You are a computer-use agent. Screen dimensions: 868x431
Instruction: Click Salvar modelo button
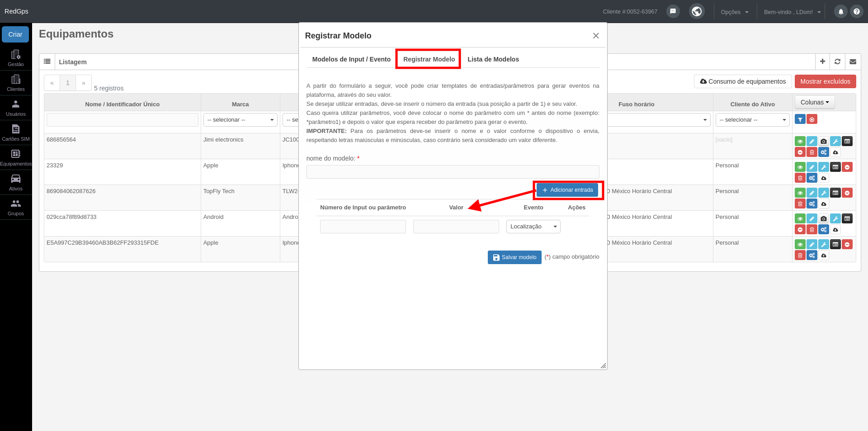[514, 257]
